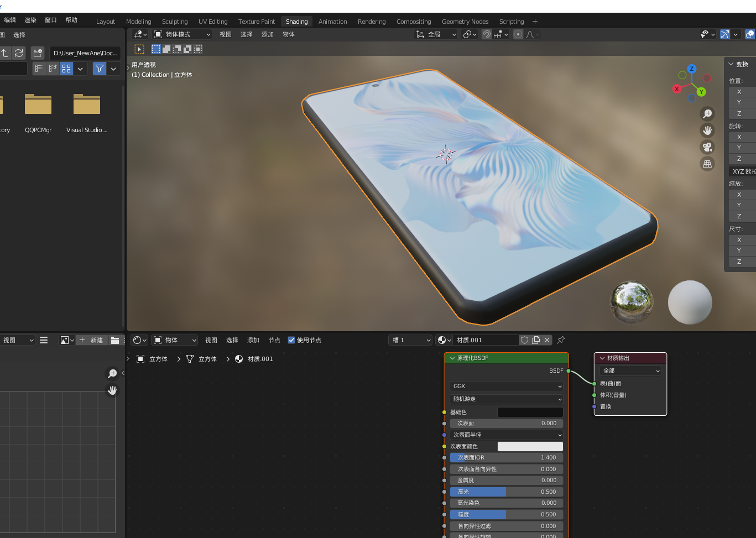756x538 pixels.
Task: Expand the 次表面半径 dropdown
Action: point(507,435)
